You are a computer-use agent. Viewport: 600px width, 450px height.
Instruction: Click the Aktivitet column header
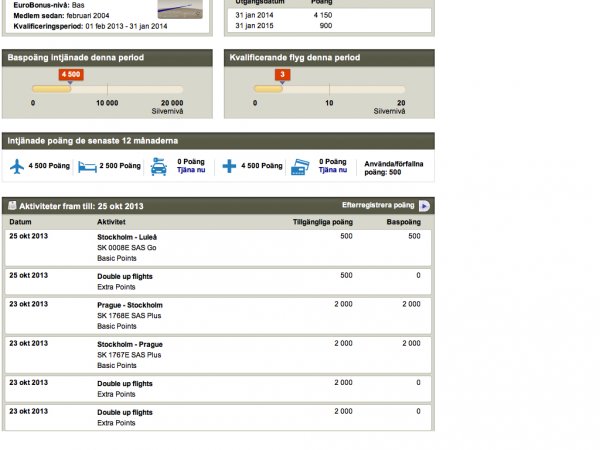click(111, 221)
